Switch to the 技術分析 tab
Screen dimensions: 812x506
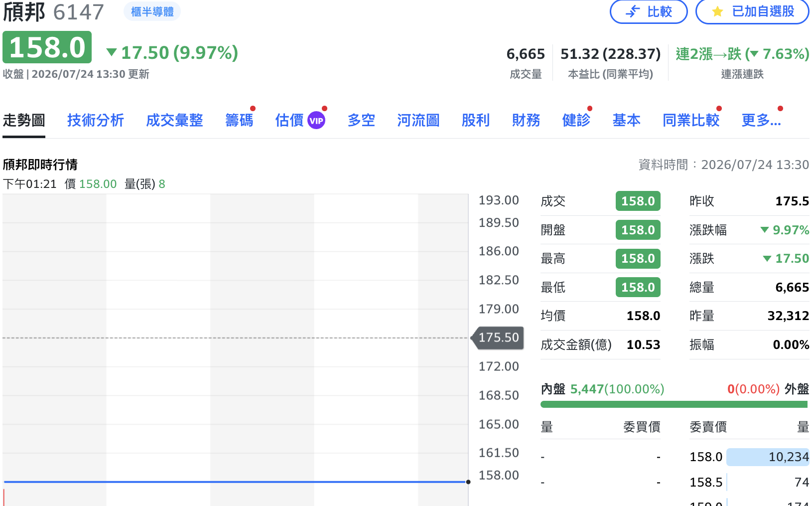pos(96,120)
